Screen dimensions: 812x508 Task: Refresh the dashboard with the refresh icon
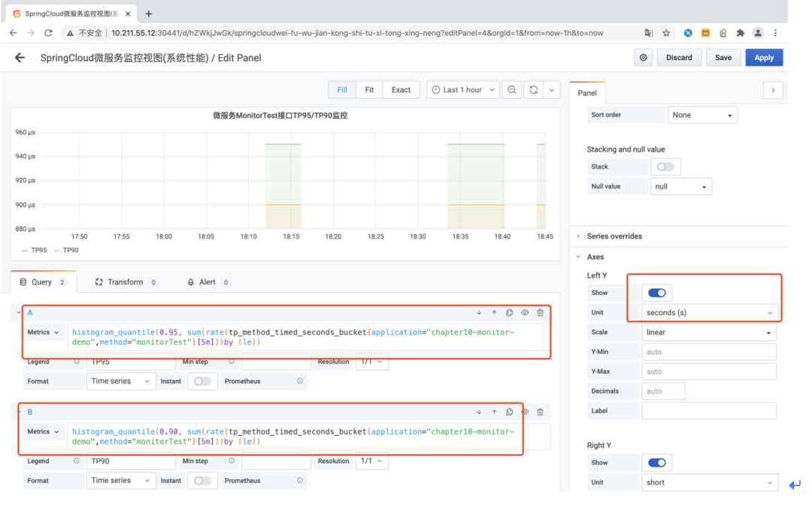533,90
